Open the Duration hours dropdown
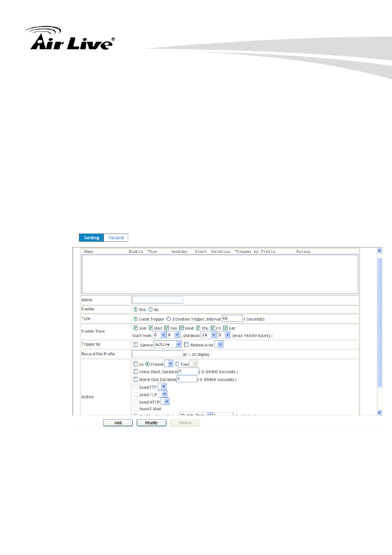This screenshot has width=392, height=555. 209,335
